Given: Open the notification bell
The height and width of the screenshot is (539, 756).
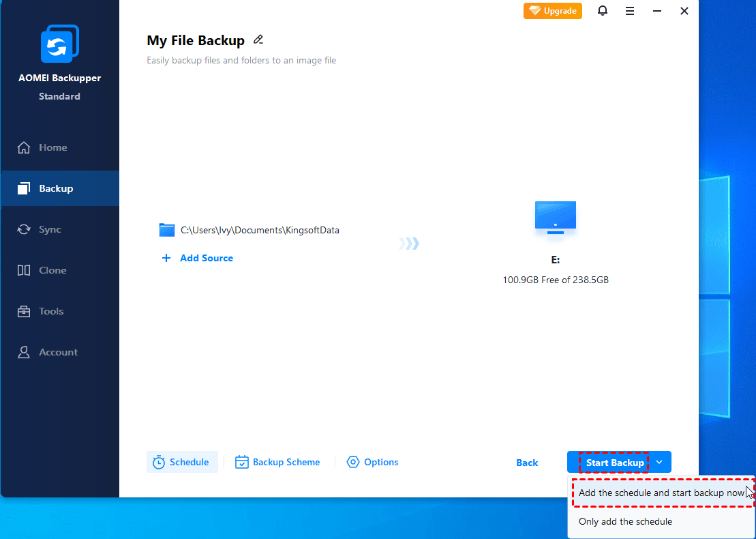Looking at the screenshot, I should pyautogui.click(x=602, y=11).
